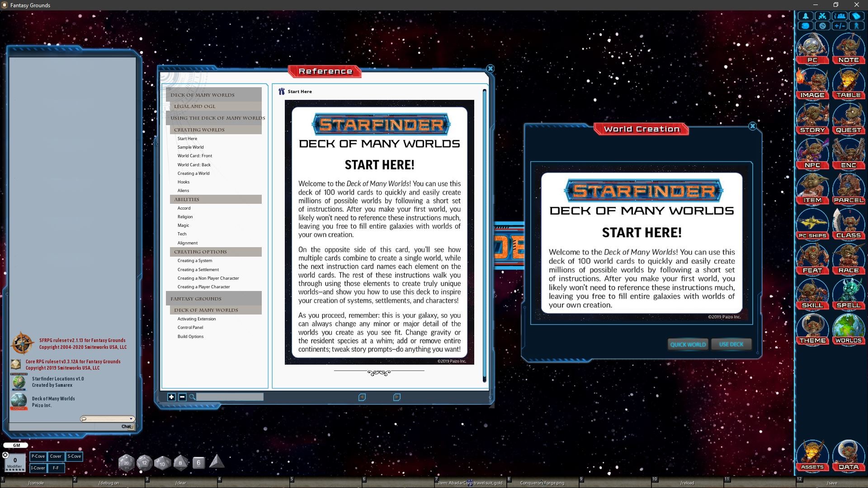The height and width of the screenshot is (488, 868).
Task: Toggle the F-F flat-footed modifier
Action: click(56, 468)
